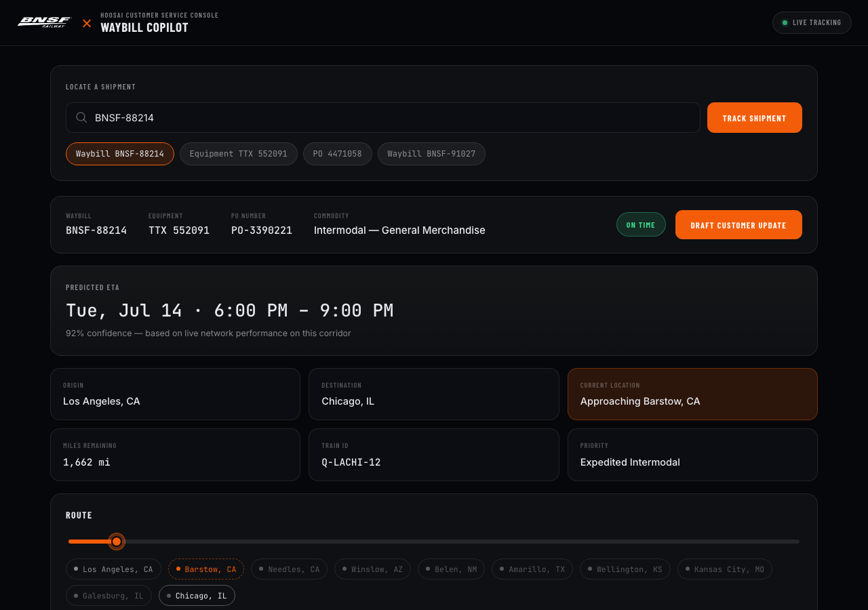Screen dimensions: 868x610
Task: Click the TTX 552091 equipment value in summary
Action: pos(179,230)
